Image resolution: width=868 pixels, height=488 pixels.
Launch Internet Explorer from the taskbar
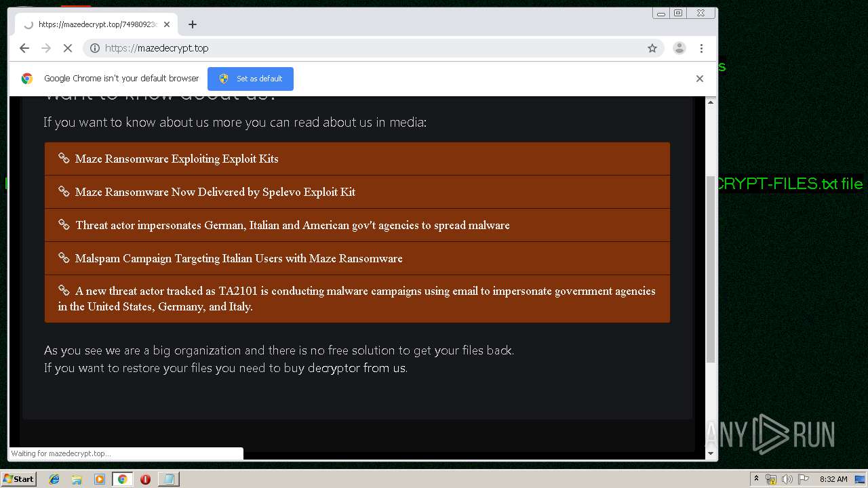click(x=54, y=479)
